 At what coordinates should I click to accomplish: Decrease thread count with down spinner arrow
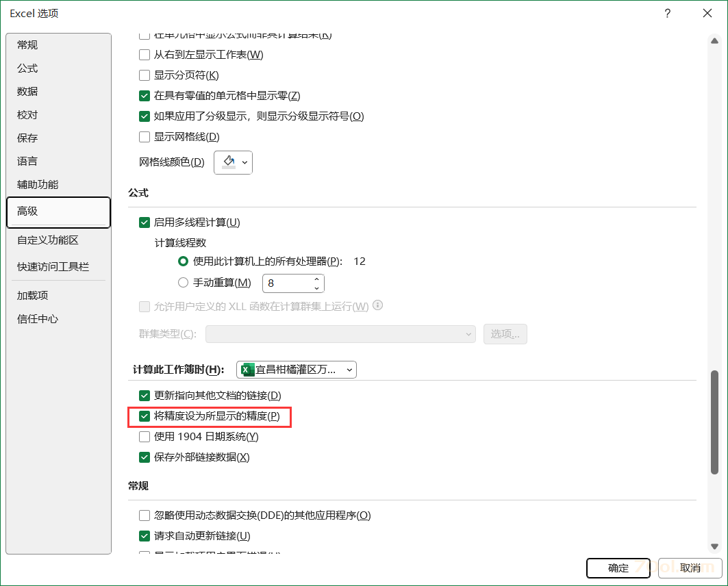(316, 288)
